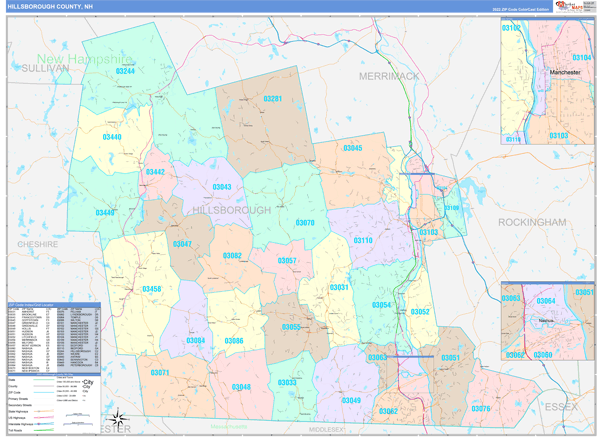Image resolution: width=600 pixels, height=445 pixels.
Task: Click the Hillsborough County, NH title
Action: (50, 7)
